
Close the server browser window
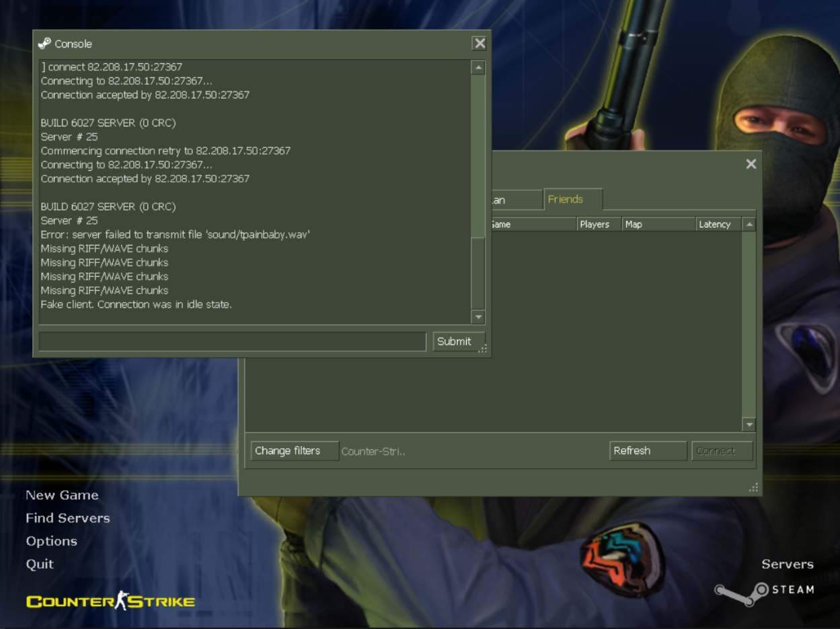751,164
